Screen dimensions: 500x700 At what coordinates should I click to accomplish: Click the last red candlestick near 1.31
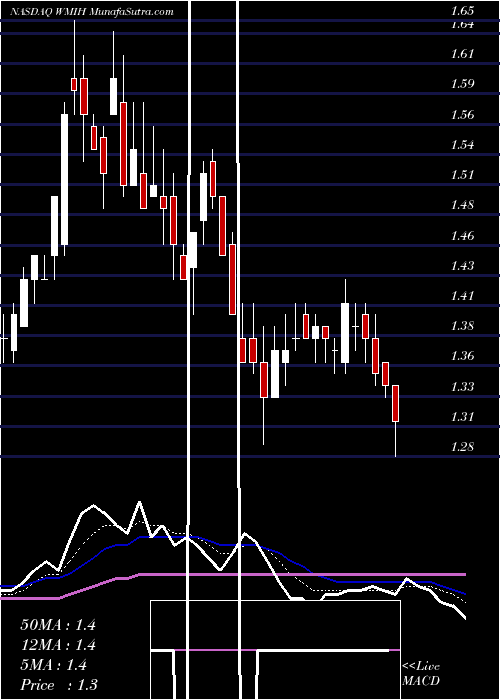point(395,403)
